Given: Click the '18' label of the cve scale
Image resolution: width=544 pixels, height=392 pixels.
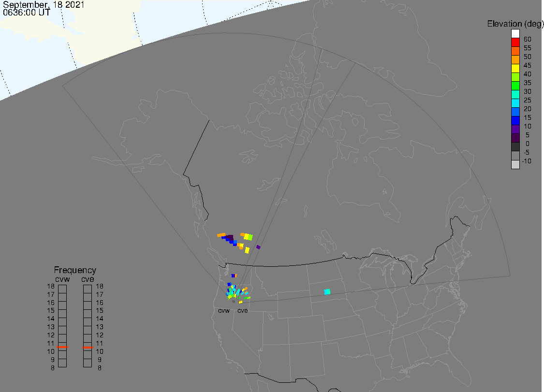Looking at the screenshot, I should click(x=100, y=287).
